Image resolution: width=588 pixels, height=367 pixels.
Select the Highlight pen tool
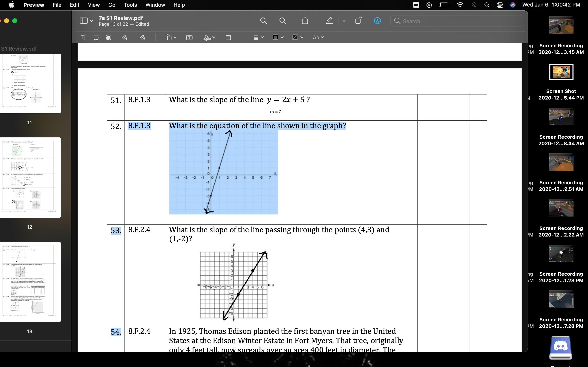coord(329,21)
